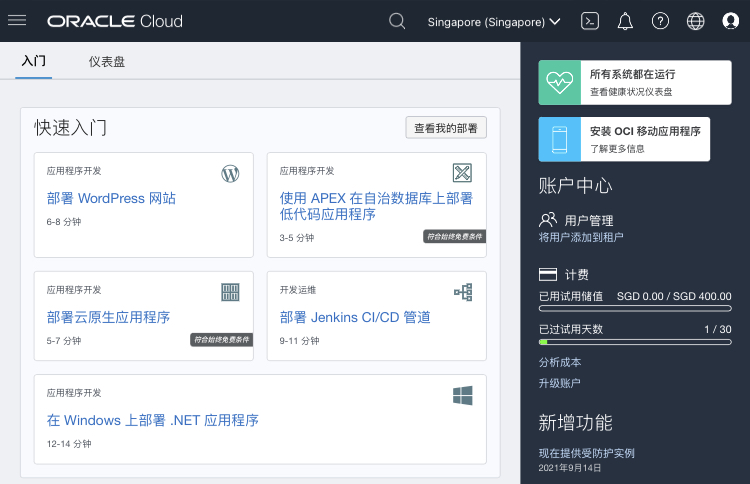
Task: Select the 入门 tab
Action: click(x=34, y=62)
